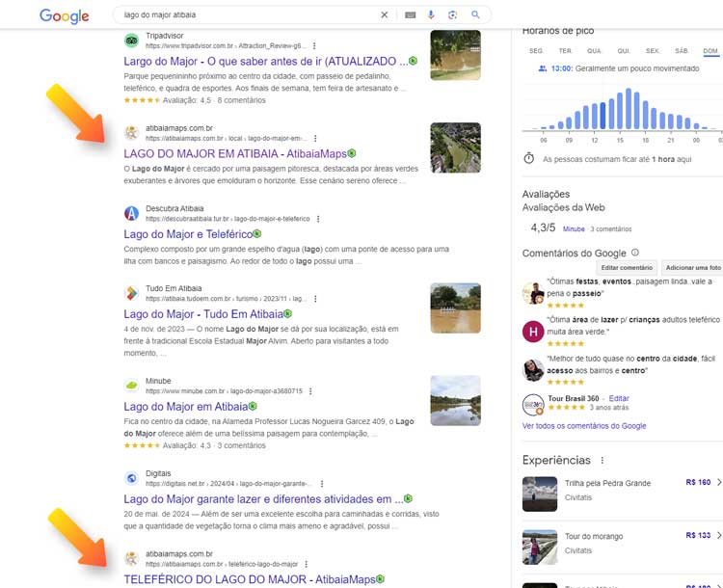Open three-dot menu for Digitais result
This screenshot has width=723, height=588.
[x=322, y=484]
